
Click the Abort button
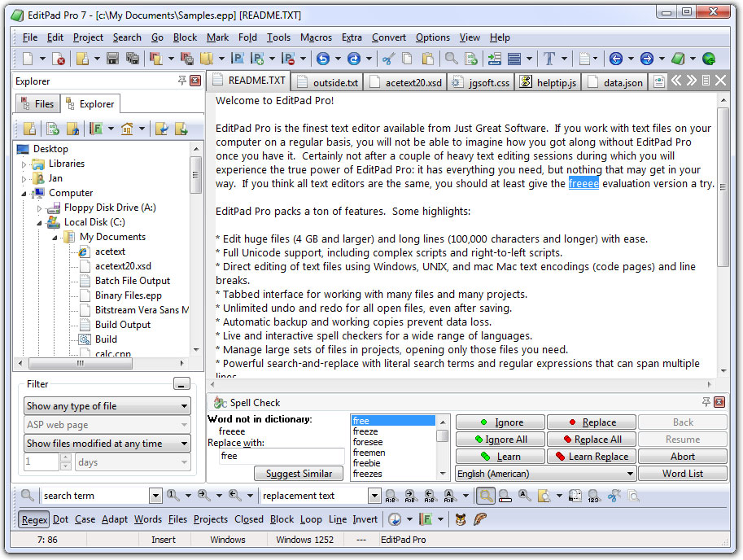coord(682,457)
